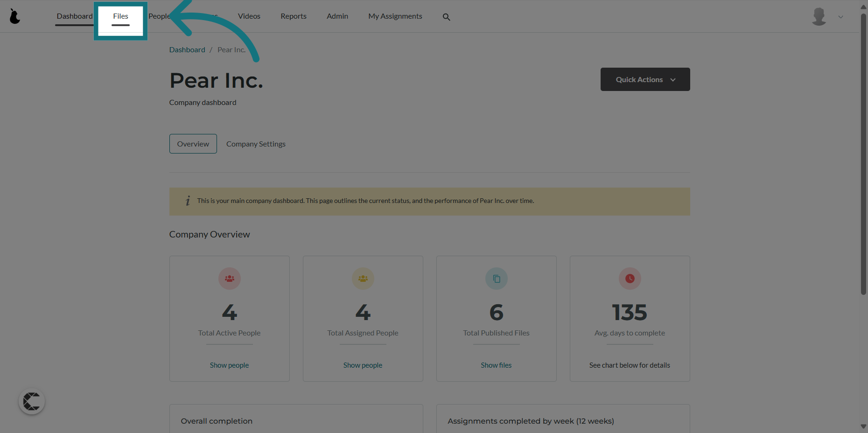Viewport: 868px width, 433px height.
Task: Click the round widget launcher icon
Action: [32, 401]
